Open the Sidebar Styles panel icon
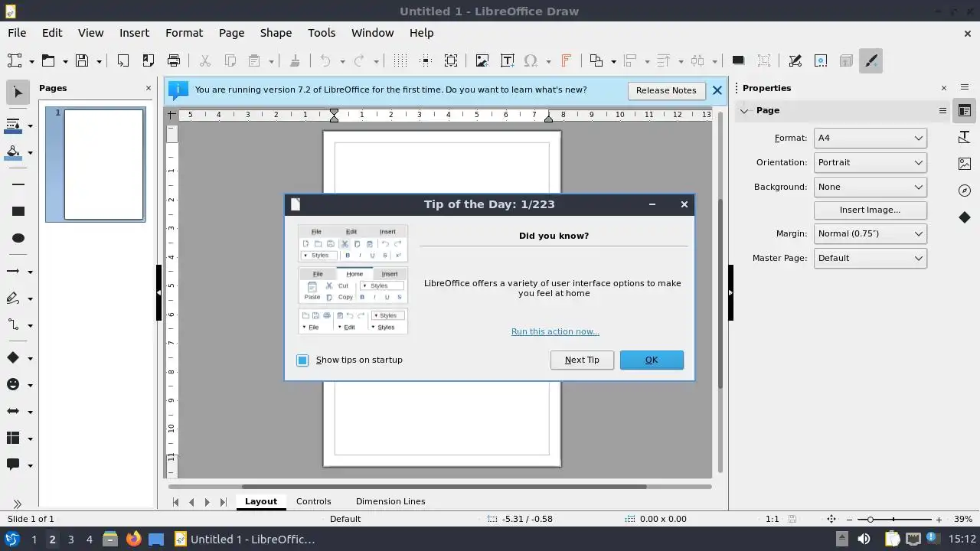Screen dimensions: 980x551 [x=965, y=137]
